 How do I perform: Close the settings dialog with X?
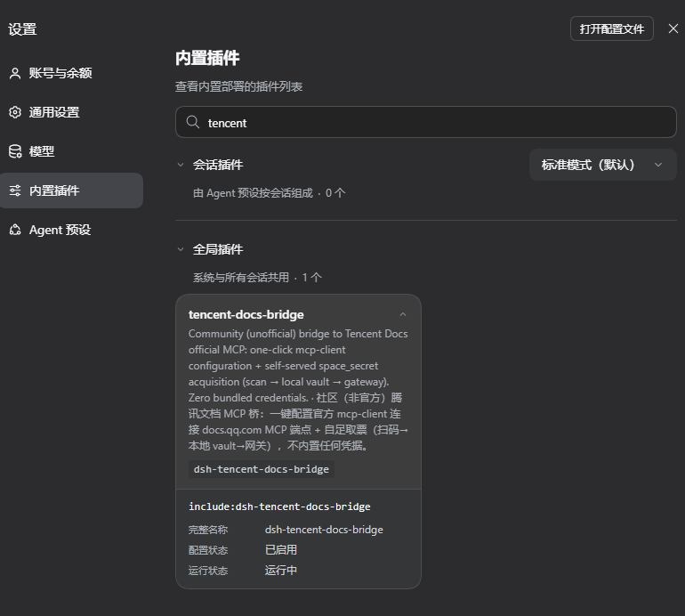coord(673,28)
